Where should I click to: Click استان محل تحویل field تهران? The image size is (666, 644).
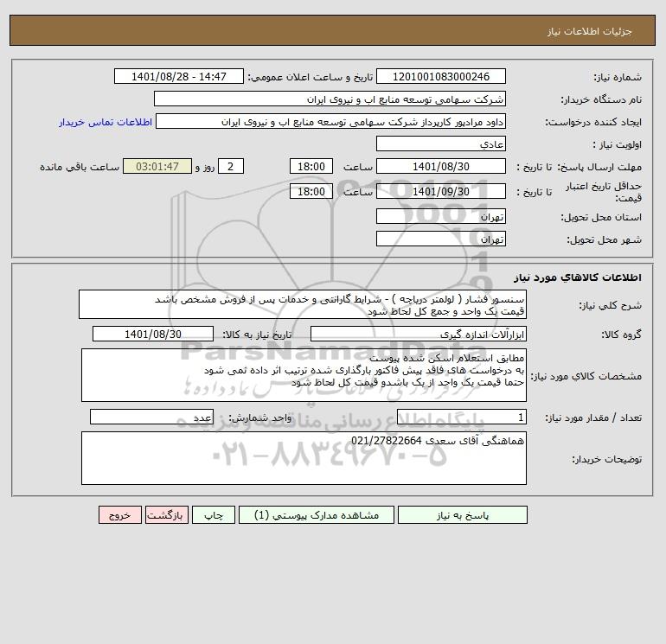click(441, 216)
